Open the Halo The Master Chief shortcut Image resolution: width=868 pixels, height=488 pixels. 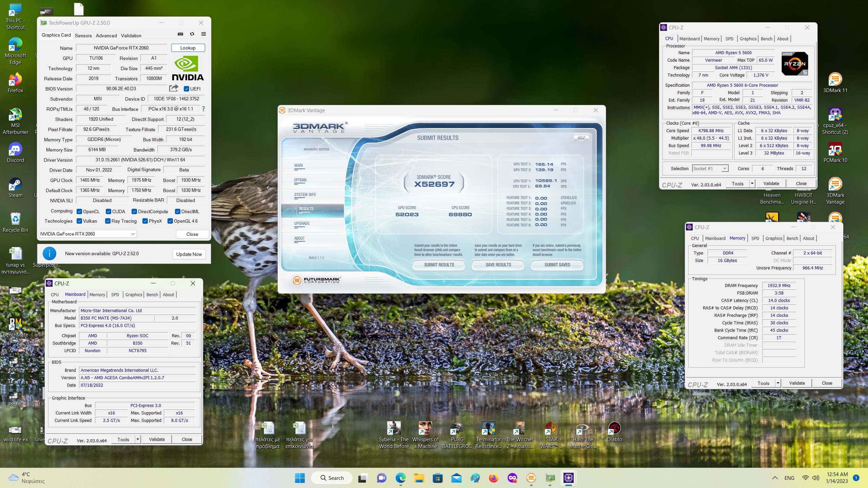pos(583,435)
